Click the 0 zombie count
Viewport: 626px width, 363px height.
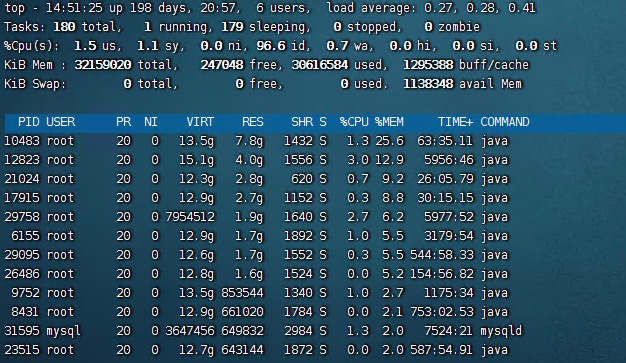point(428,27)
